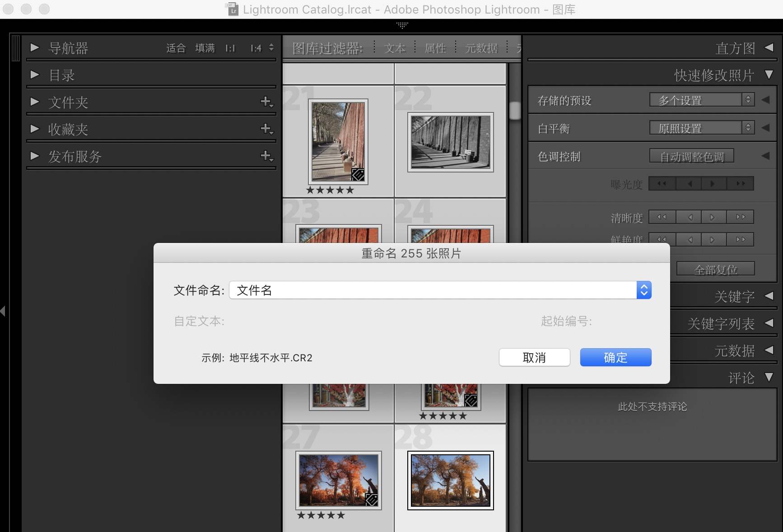Toggle 白平衡 section disclosure triangle

[x=765, y=128]
